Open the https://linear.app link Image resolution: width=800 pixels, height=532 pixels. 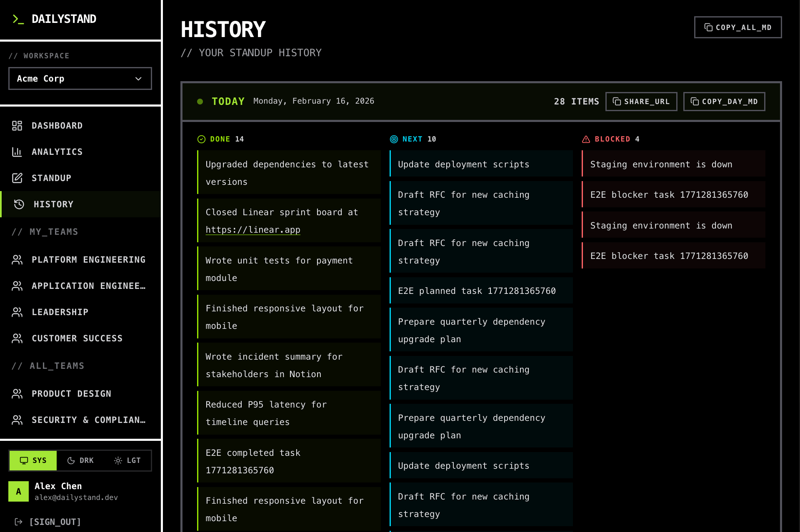coord(252,230)
